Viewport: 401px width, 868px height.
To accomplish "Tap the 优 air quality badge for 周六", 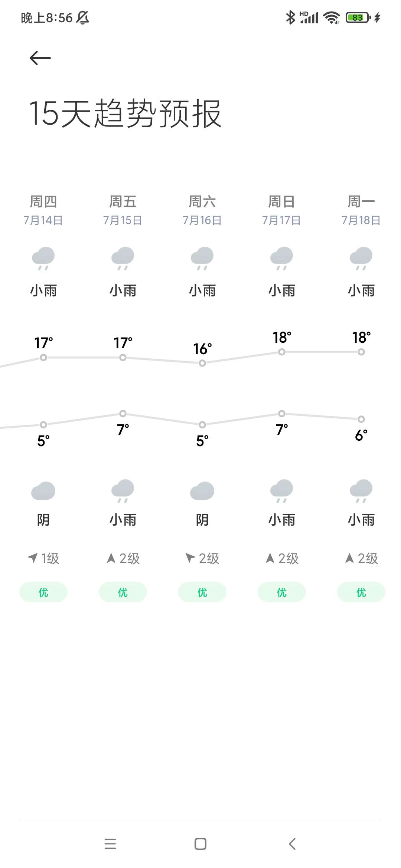I will pyautogui.click(x=202, y=592).
